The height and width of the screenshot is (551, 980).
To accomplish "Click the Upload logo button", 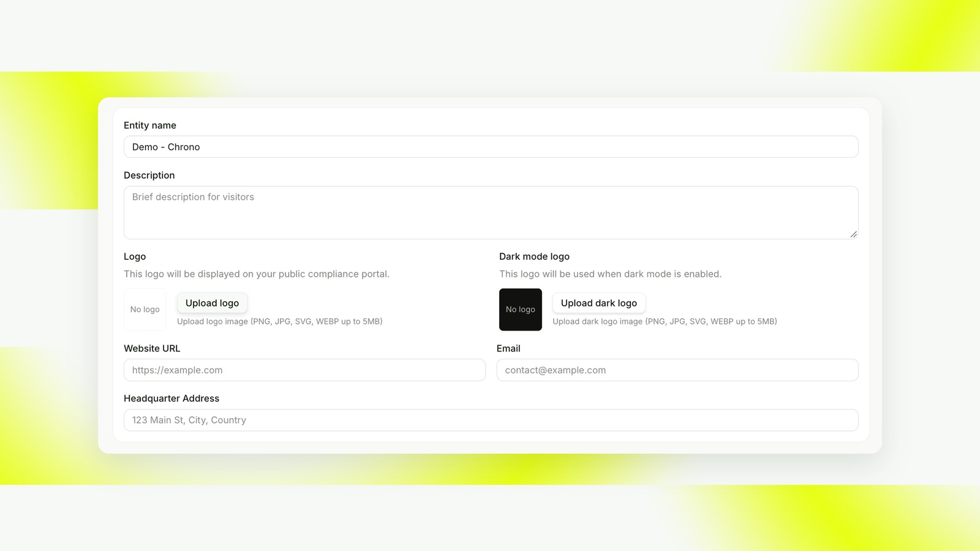I will click(x=212, y=303).
